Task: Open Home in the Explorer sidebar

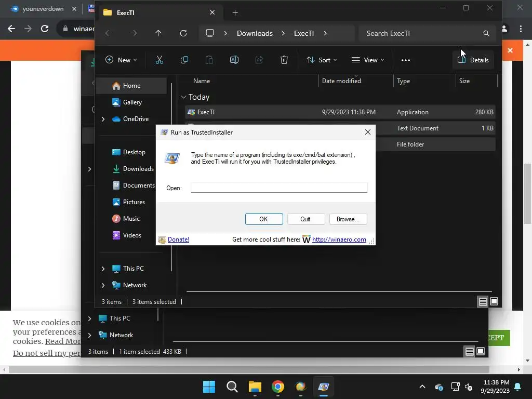Action: click(x=131, y=86)
